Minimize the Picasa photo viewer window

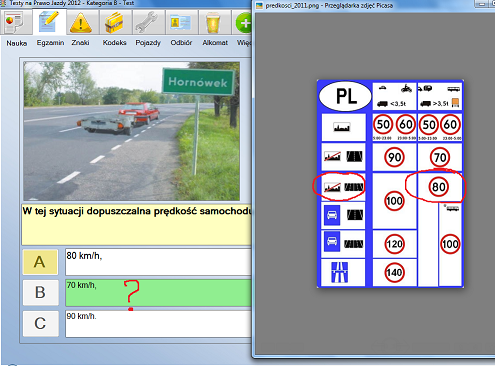pos(482,4)
